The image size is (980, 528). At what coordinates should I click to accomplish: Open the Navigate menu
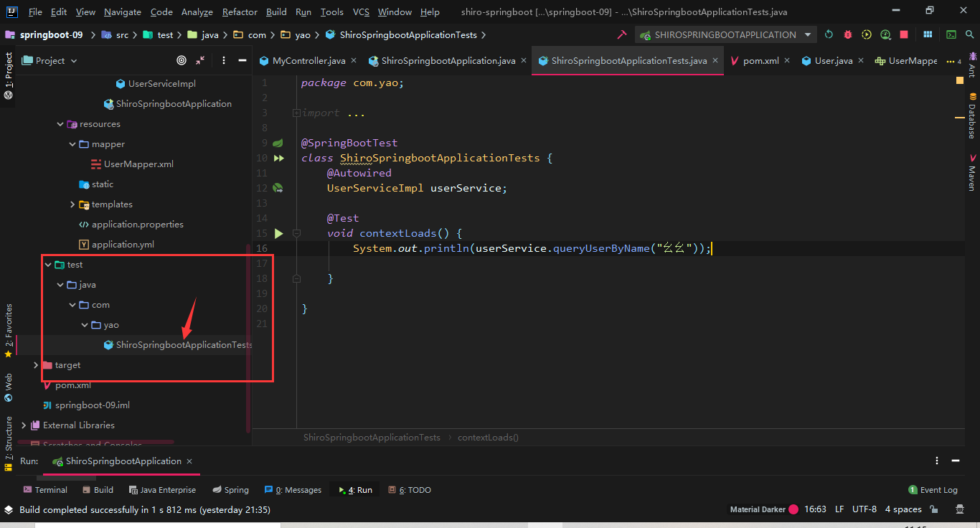point(123,12)
